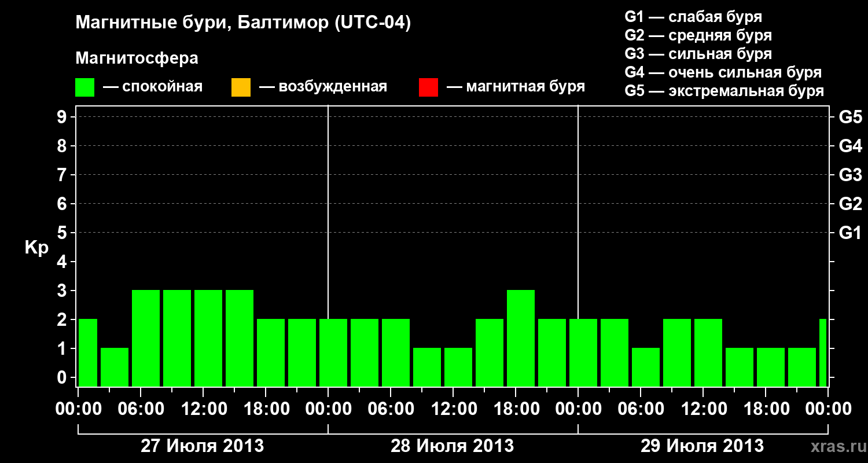Click the narrow last Kp 2 bar ending 29 July
Image resolution: width=868 pixels, height=463 pixels.
pos(823,352)
